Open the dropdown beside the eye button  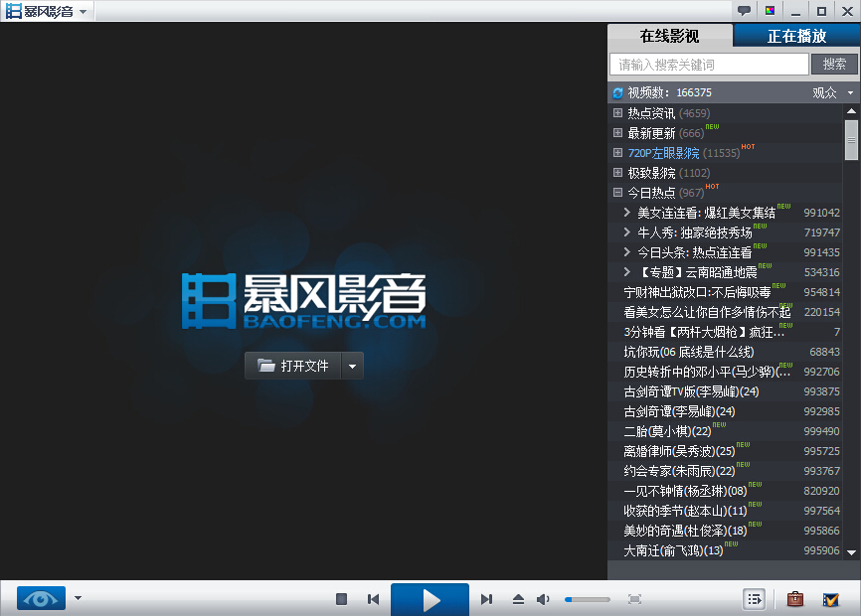point(78,598)
